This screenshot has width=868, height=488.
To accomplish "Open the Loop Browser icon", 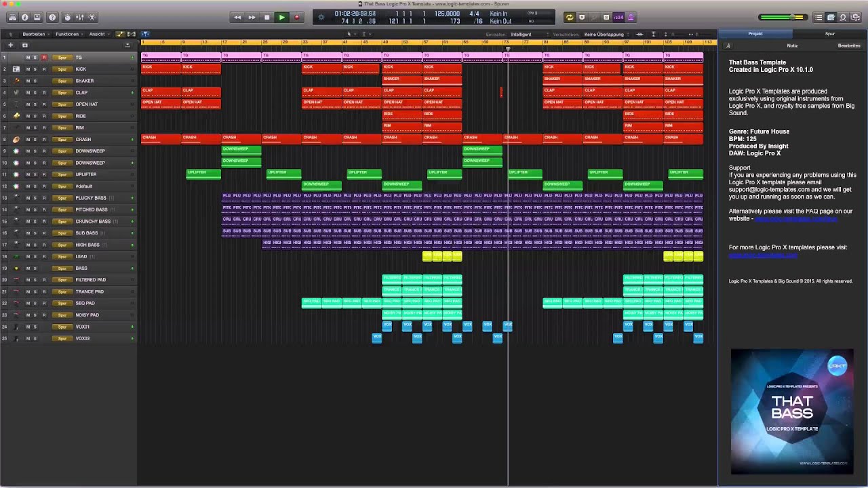I will click(x=843, y=17).
